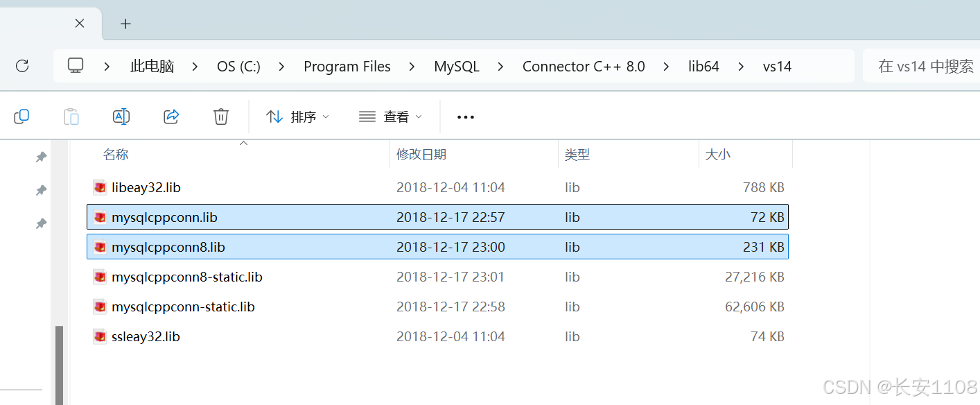Select file mysqlcppconn8.lib
This screenshot has height=405, width=980.
pos(437,247)
